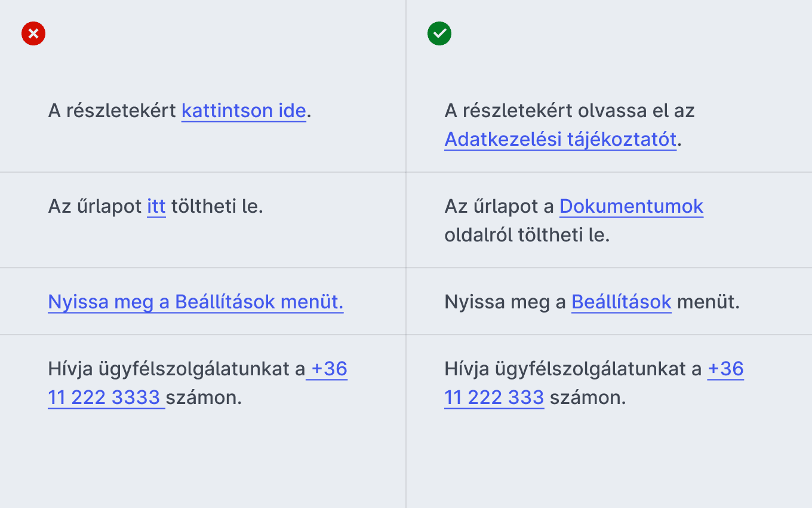Click 'Az űrlapot' text before 'itt' link
Viewport: 812px width, 508px height.
(x=94, y=207)
